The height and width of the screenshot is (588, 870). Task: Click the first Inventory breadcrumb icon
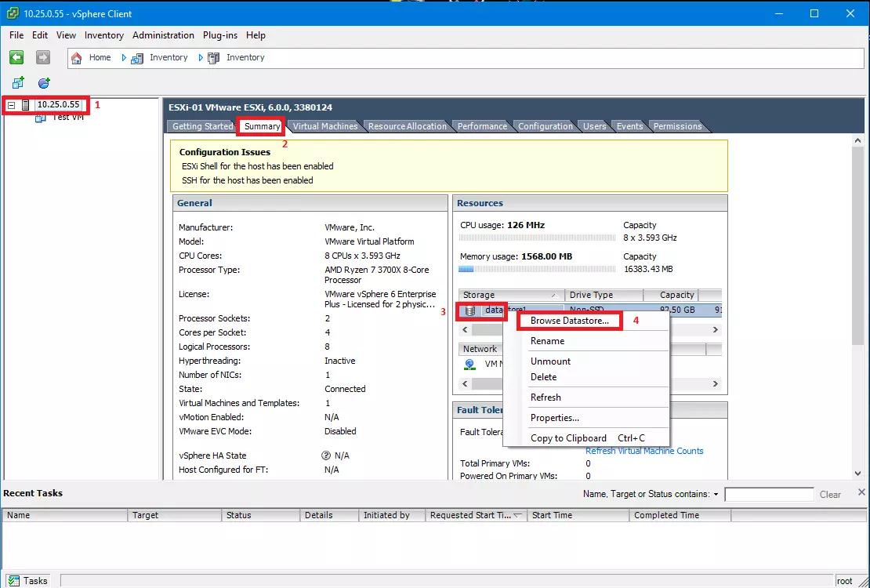137,58
